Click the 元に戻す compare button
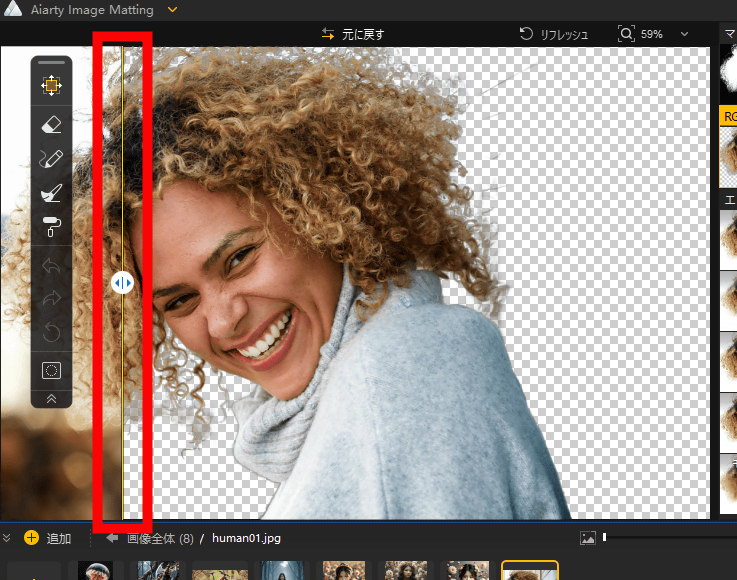Image resolution: width=737 pixels, height=580 pixels. tap(353, 34)
